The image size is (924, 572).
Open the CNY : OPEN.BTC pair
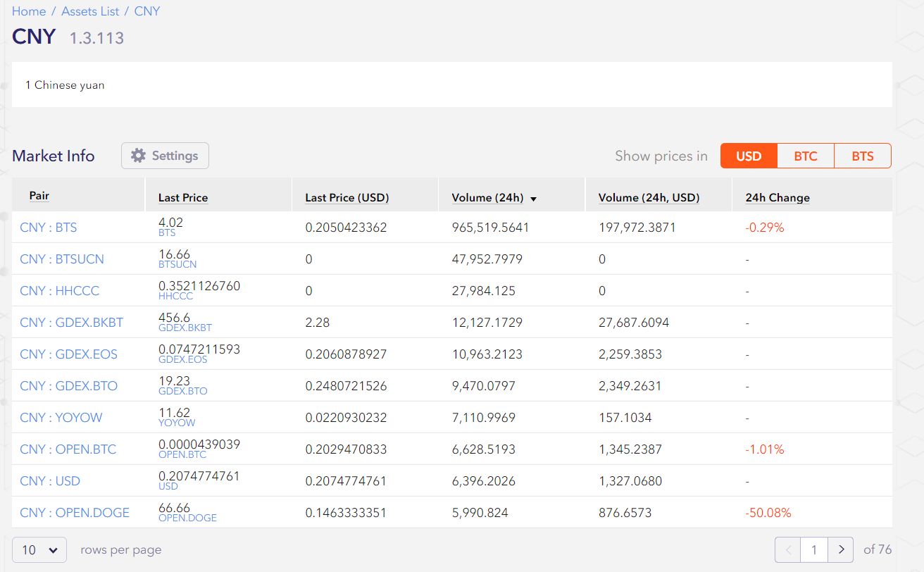(68, 449)
